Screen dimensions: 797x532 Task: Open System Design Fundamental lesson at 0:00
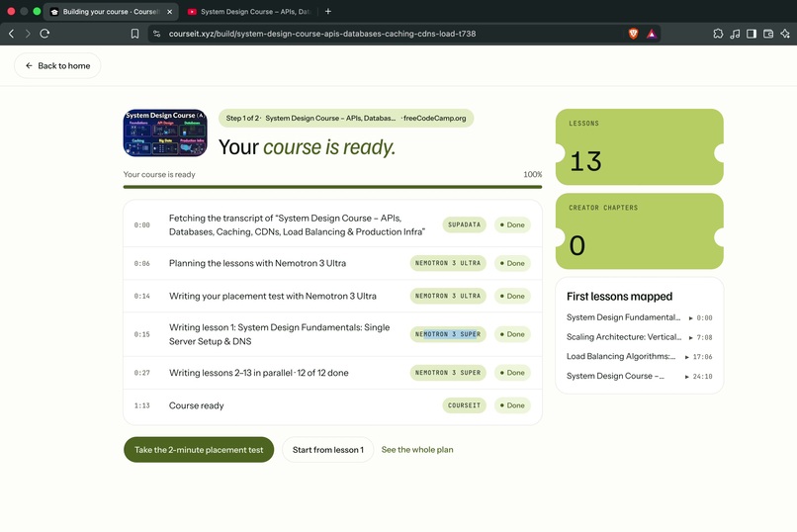(x=640, y=317)
